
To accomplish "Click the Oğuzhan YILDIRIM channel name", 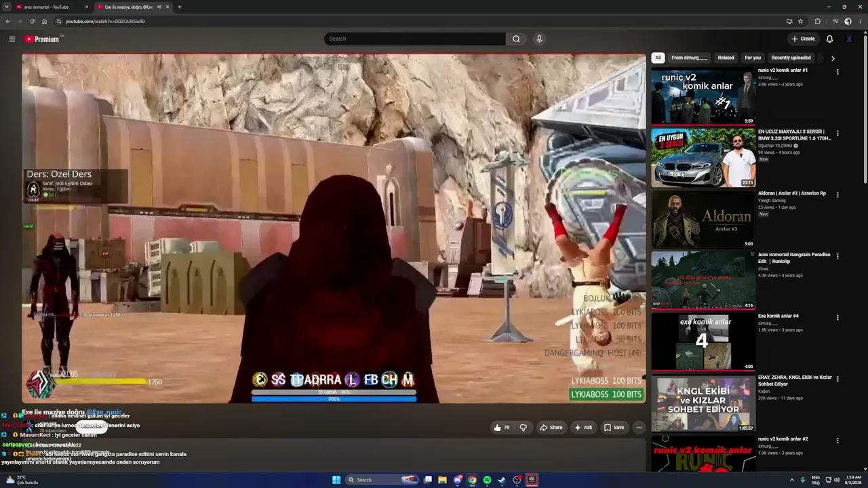I will (x=775, y=146).
